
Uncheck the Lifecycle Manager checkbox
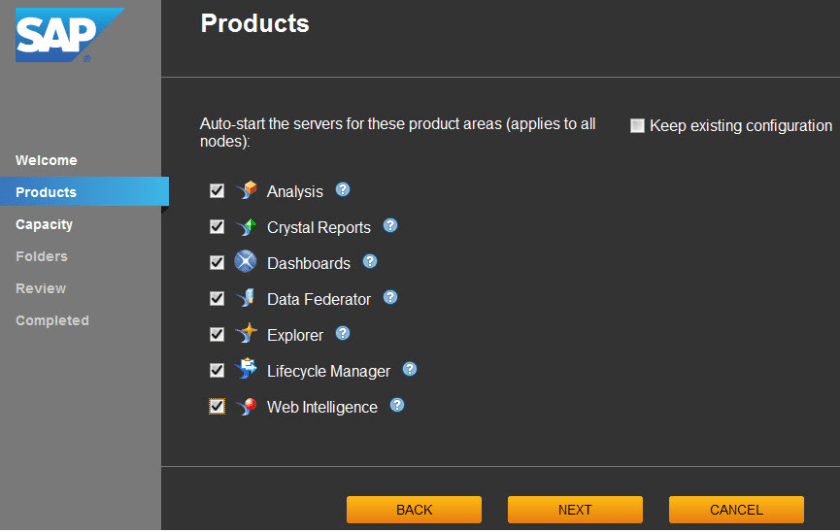coord(217,370)
